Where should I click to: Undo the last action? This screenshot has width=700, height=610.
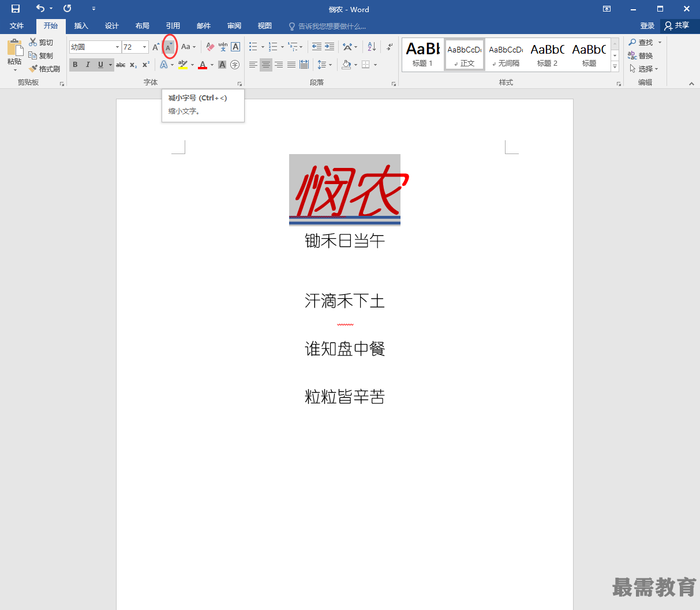coord(40,9)
